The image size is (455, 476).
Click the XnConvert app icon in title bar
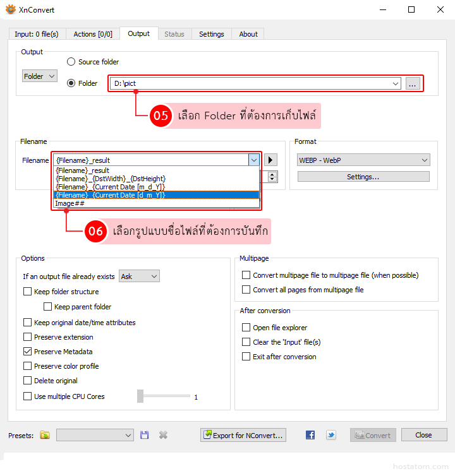[x=10, y=9]
